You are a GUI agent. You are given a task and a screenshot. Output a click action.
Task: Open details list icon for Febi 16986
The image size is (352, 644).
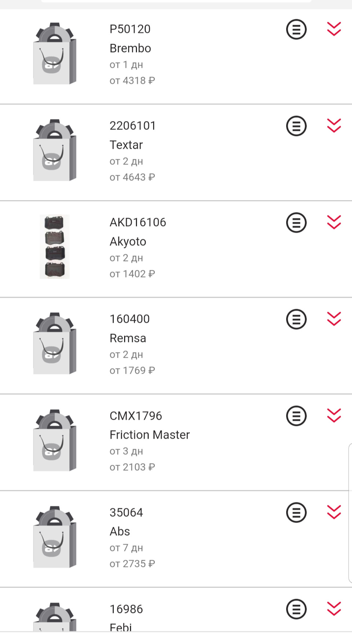tap(296, 609)
